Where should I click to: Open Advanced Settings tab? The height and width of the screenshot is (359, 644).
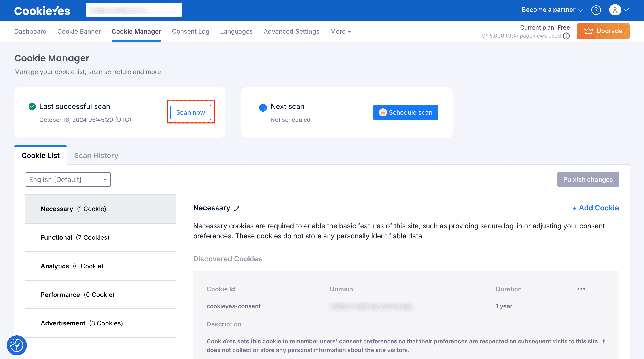tap(292, 31)
